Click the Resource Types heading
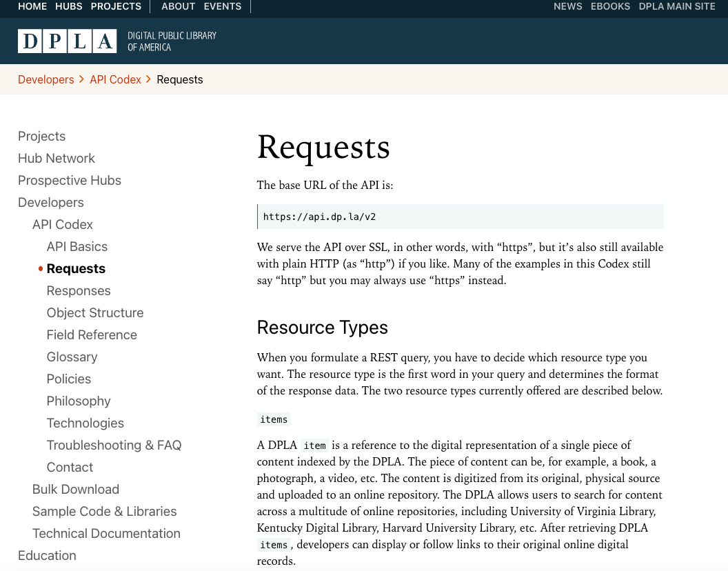Screen dimensions: 728x571 point(322,328)
